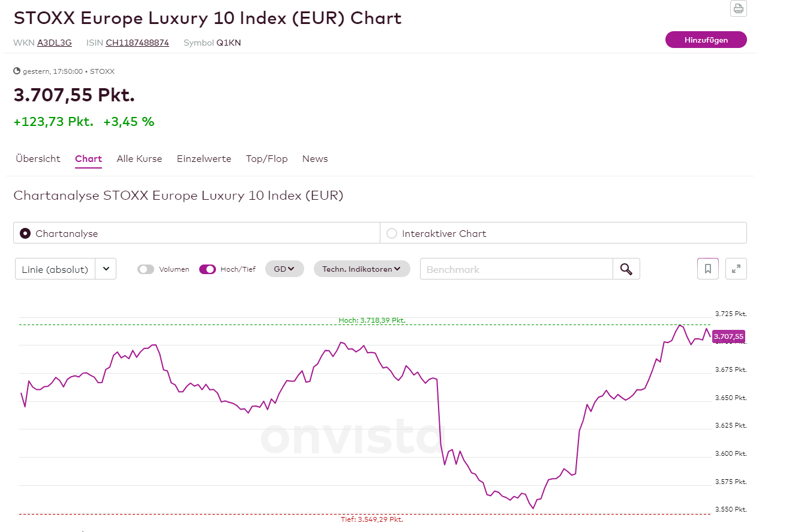Viewport: 786px width, 532px height.
Task: Click the clock icon beside timestamp
Action: [17, 71]
